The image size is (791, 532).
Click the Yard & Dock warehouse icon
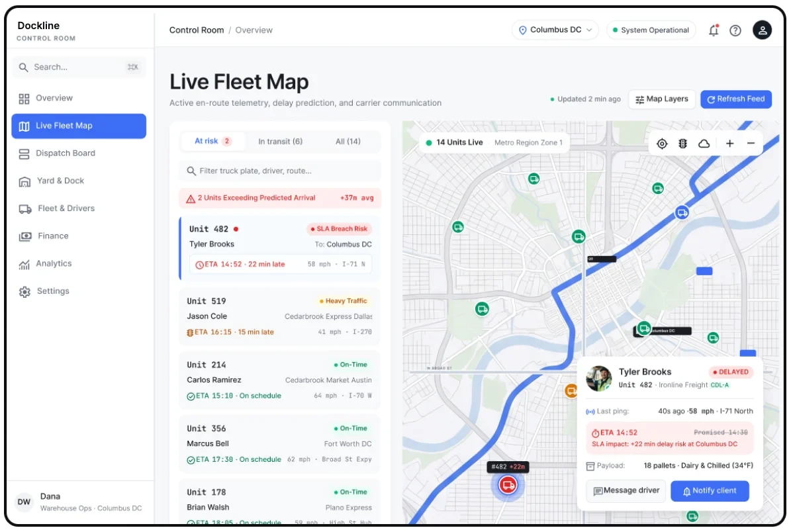coord(24,181)
